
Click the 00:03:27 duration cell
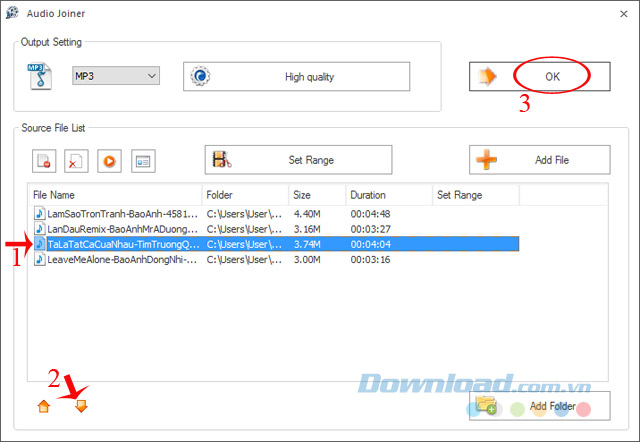pyautogui.click(x=370, y=229)
